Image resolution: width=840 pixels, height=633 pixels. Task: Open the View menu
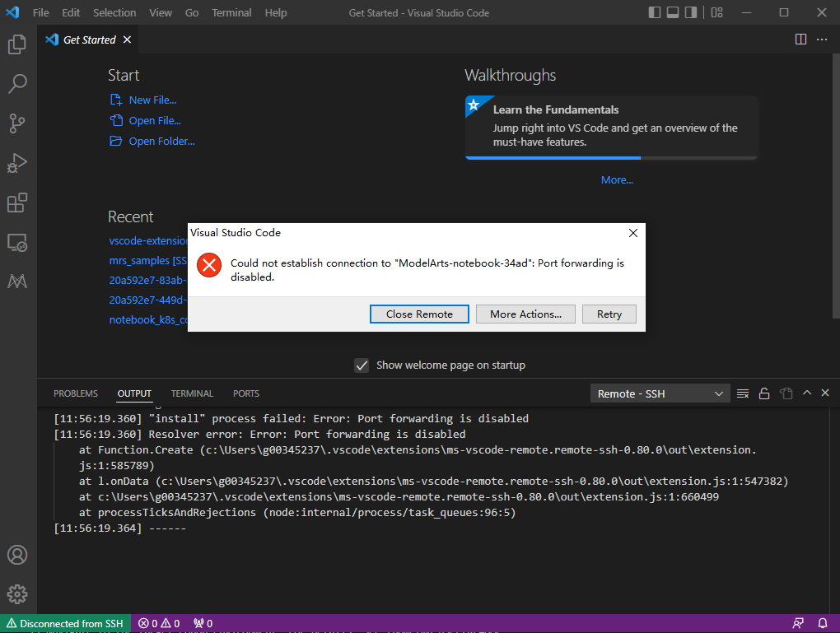(x=161, y=13)
